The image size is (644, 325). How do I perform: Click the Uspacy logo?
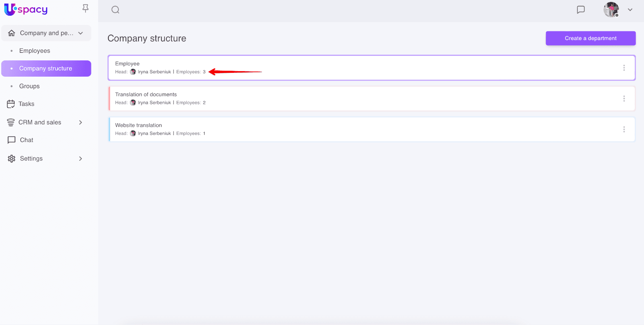(26, 9)
